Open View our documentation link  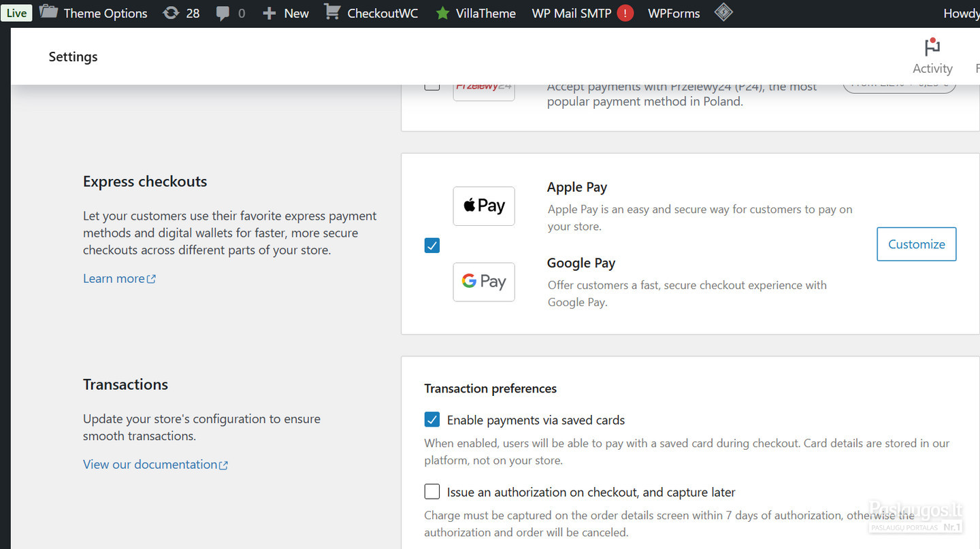point(155,464)
